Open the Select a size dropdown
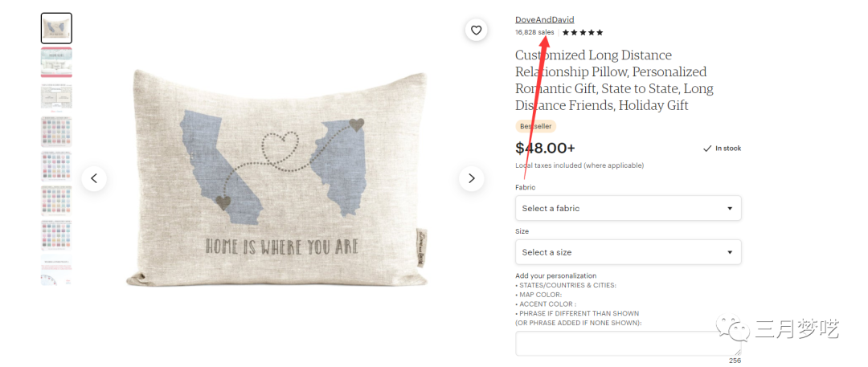Viewport: 868px width, 367px height. pos(628,252)
